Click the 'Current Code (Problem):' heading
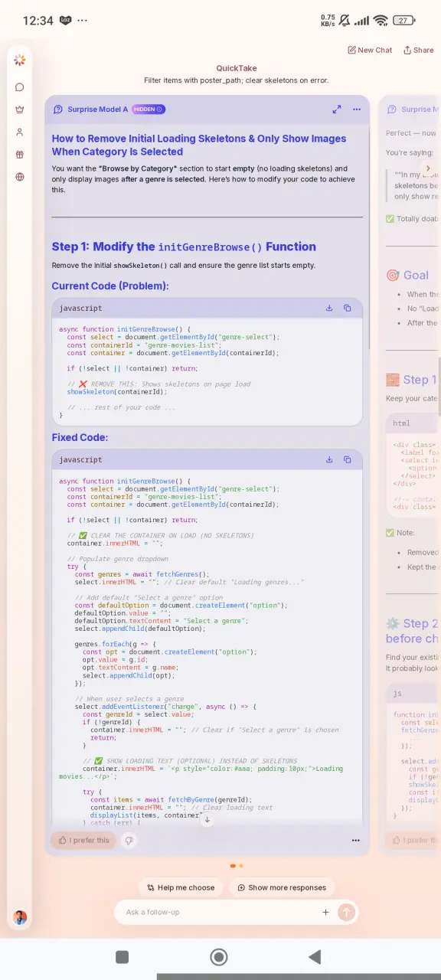 [110, 286]
